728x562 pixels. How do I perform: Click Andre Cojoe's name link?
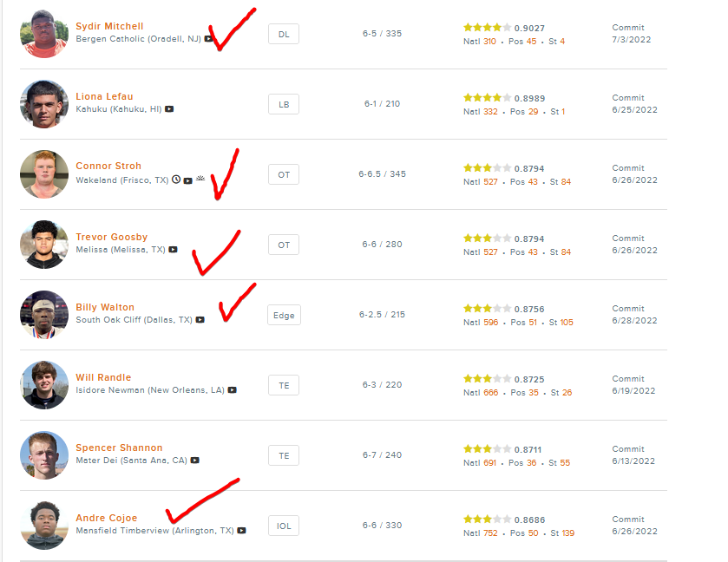pyautogui.click(x=106, y=518)
